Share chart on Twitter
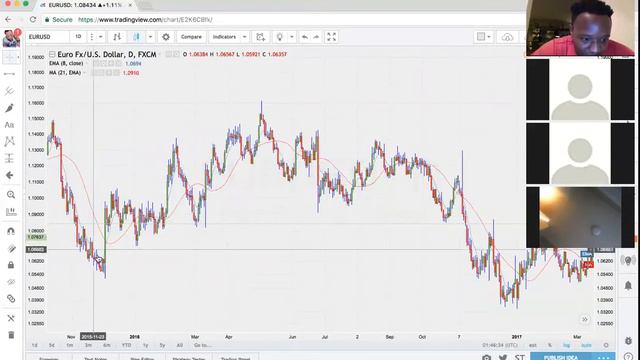The image size is (640, 360). [503, 358]
